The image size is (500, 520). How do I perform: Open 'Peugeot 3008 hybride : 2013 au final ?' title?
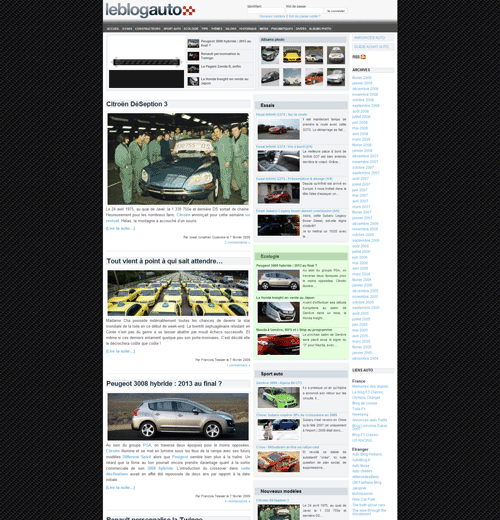click(x=164, y=384)
